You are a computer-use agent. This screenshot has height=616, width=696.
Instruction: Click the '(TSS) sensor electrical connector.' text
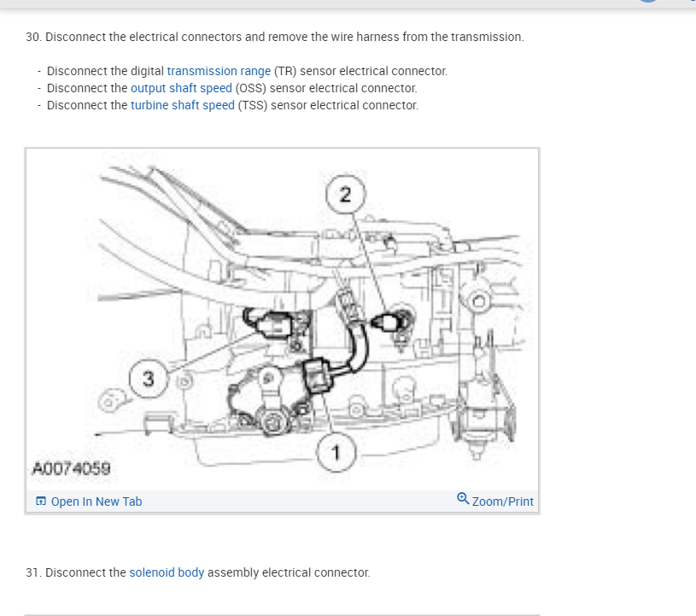[x=328, y=105]
